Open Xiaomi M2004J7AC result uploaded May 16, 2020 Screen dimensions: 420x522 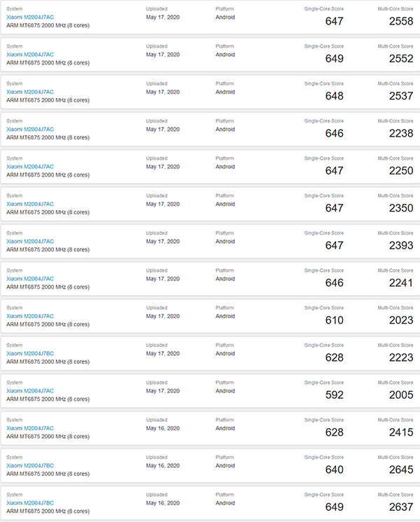(x=30, y=428)
